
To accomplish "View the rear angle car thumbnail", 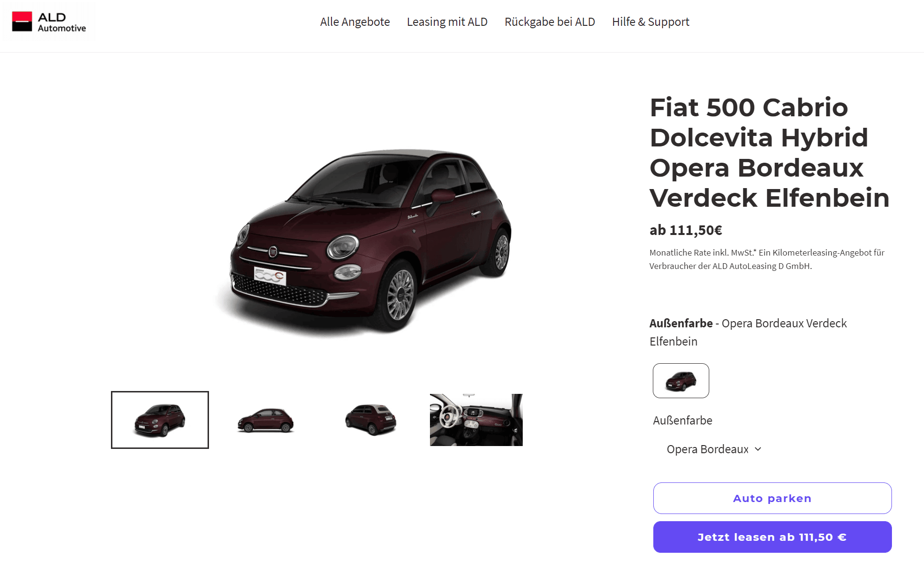I will pyautogui.click(x=371, y=420).
